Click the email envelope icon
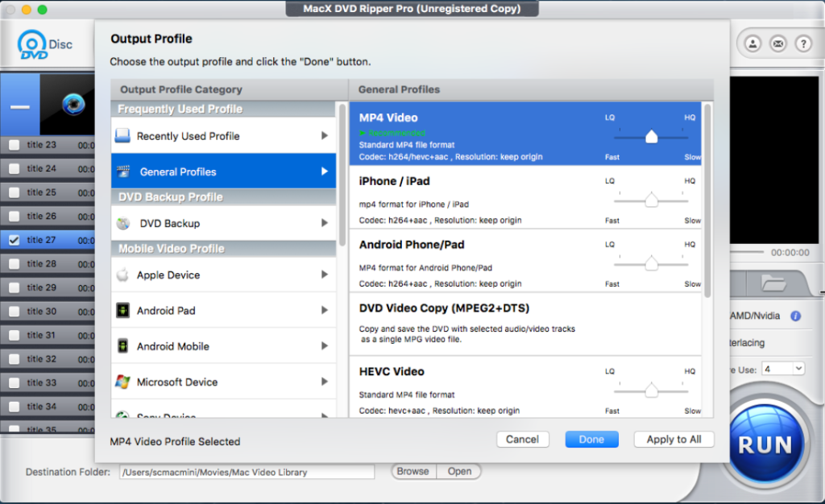Viewport: 825px width, 504px height. click(778, 43)
